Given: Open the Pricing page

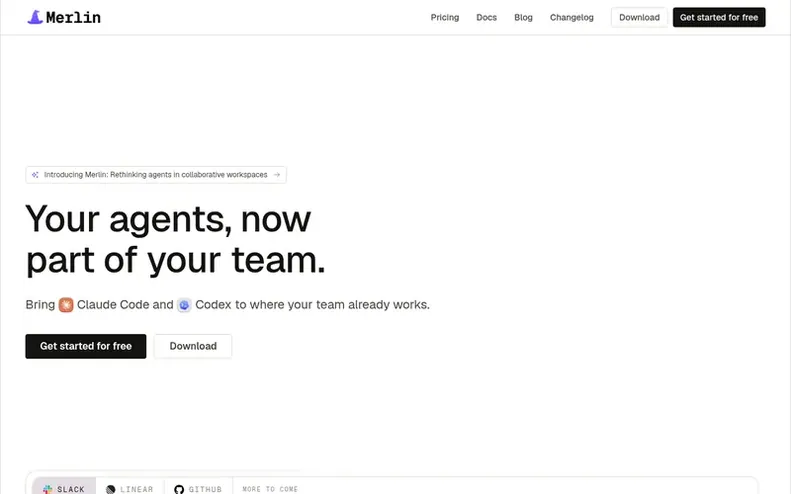Looking at the screenshot, I should tap(444, 17).
